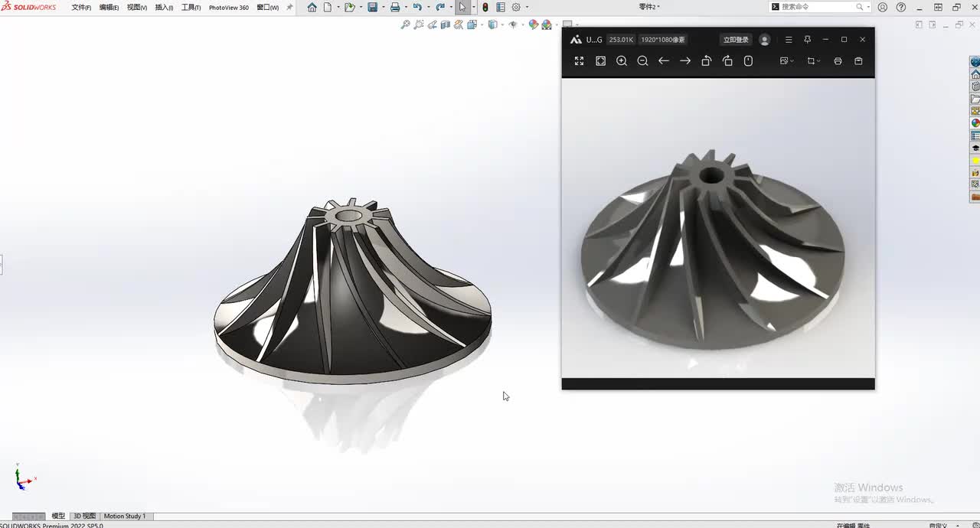
Task: Rotate image clockwise in viewer
Action: point(727,61)
